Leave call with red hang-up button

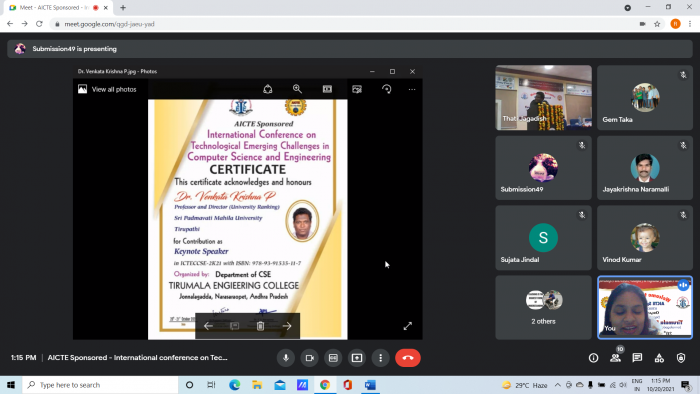[408, 358]
